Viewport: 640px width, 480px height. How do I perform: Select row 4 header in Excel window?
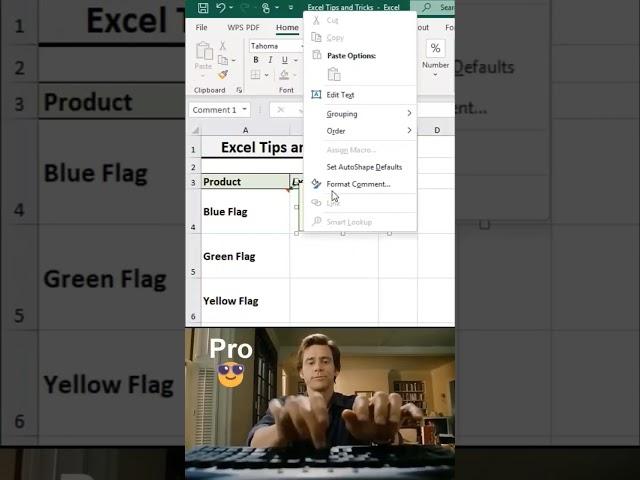pyautogui.click(x=193, y=211)
